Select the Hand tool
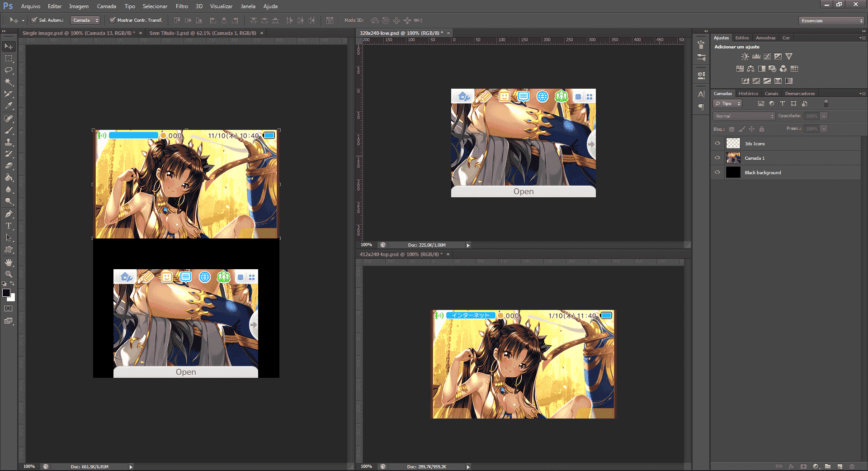The image size is (868, 471). click(9, 262)
